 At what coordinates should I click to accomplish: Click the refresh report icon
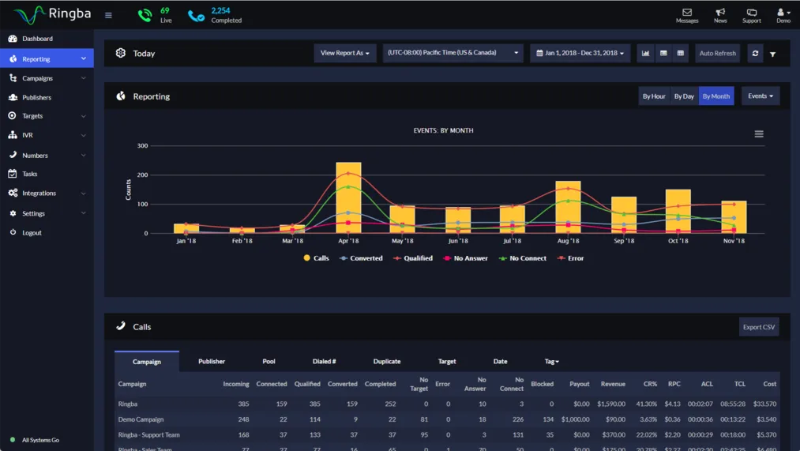[x=755, y=53]
